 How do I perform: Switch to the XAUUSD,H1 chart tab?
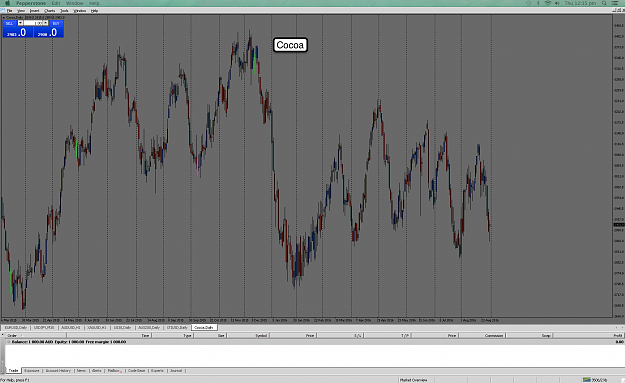pyautogui.click(x=97, y=327)
